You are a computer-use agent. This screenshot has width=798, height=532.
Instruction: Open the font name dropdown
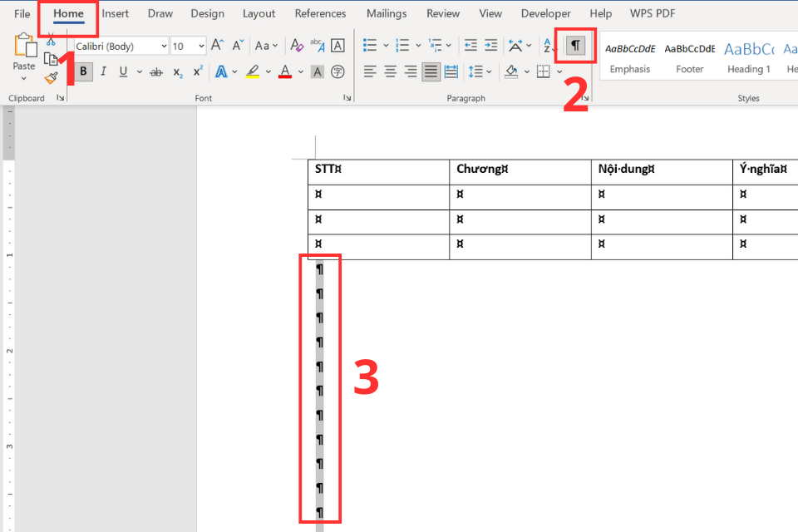[164, 47]
